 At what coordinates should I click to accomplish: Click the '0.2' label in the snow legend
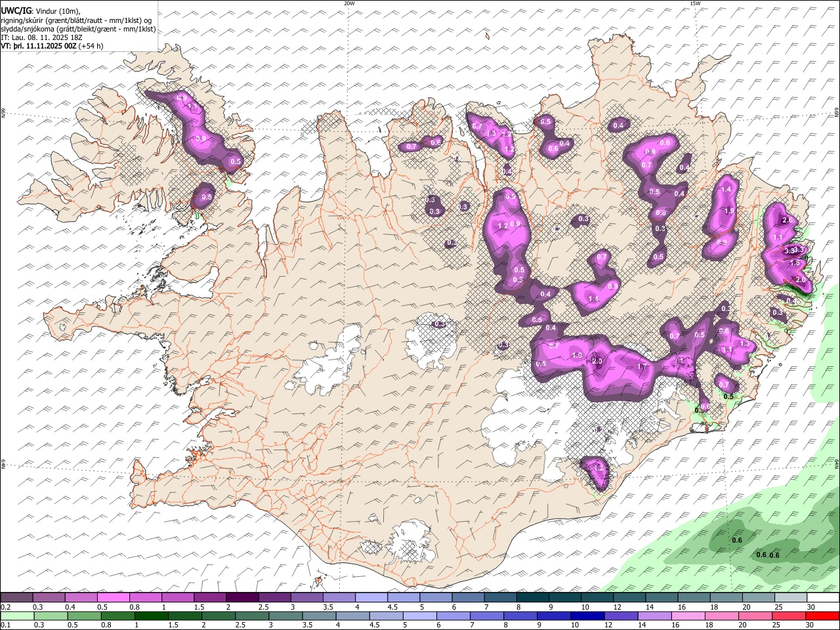(5, 607)
